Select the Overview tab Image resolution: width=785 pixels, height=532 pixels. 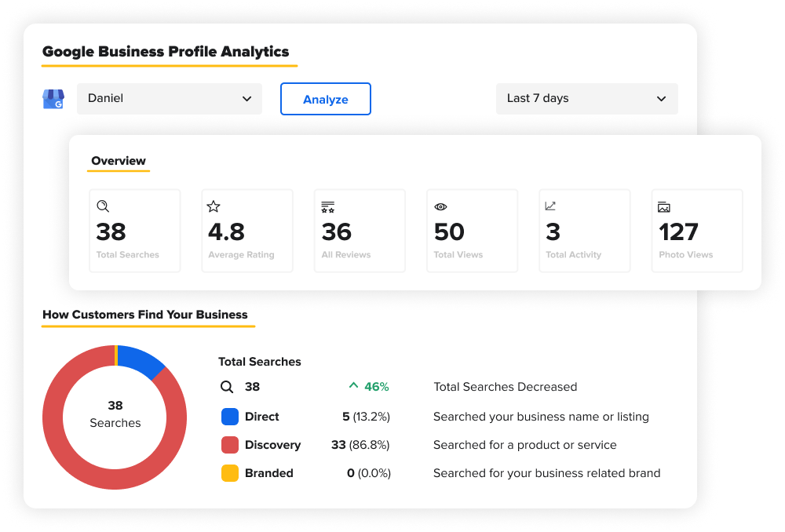[x=119, y=161]
